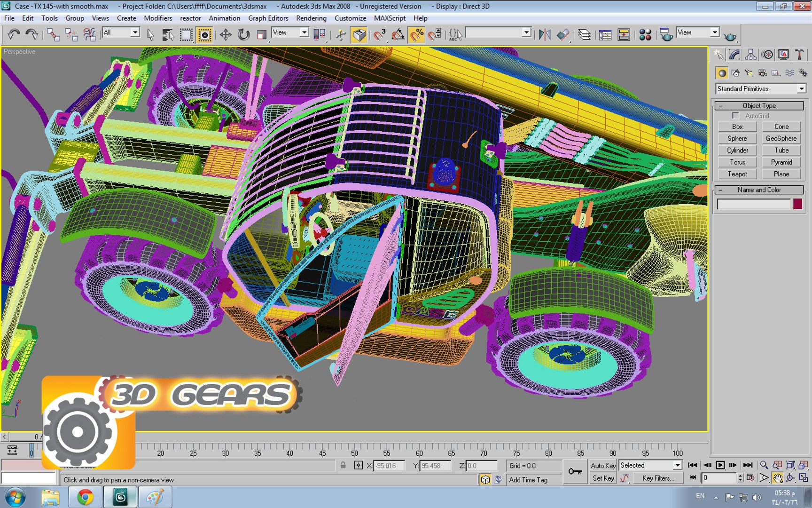Select the Select and Move tool

[x=226, y=34]
